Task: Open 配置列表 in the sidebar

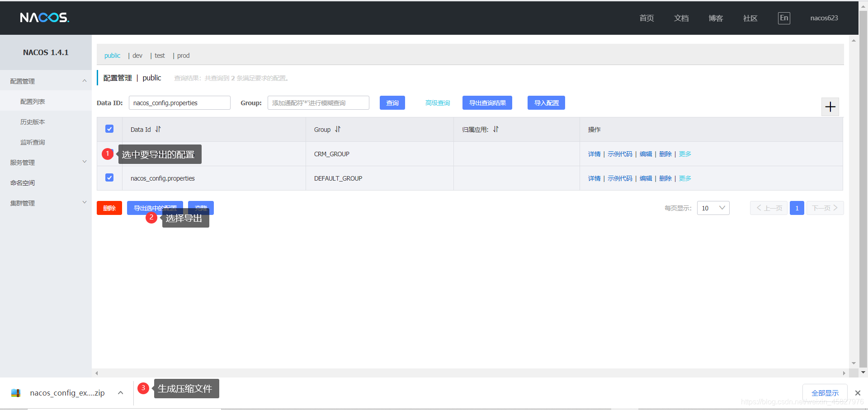Action: point(33,102)
